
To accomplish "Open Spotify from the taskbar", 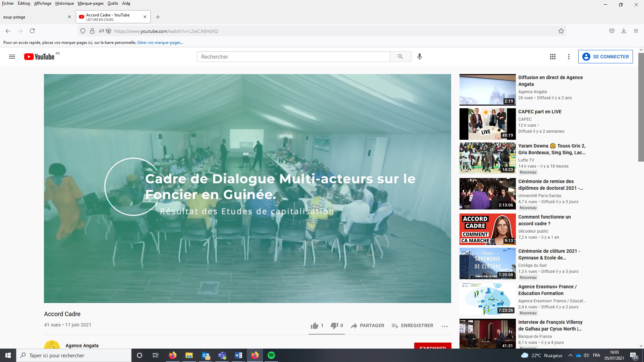I will 271,355.
